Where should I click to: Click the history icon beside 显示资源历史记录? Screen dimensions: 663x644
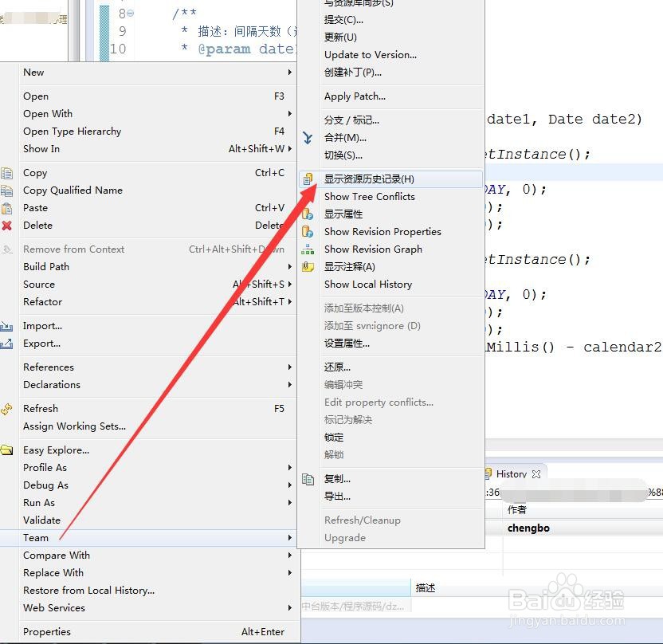pyautogui.click(x=308, y=179)
